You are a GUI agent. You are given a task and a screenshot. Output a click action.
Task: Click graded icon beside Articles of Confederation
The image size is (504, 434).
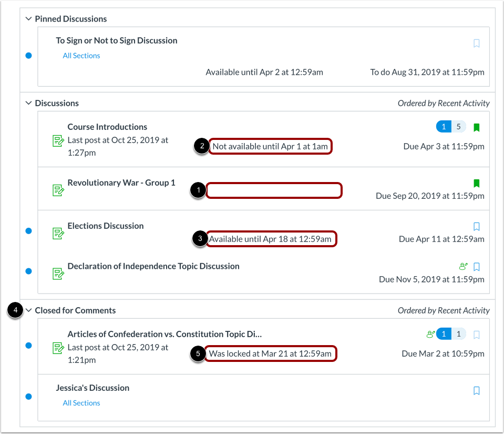pyautogui.click(x=58, y=348)
